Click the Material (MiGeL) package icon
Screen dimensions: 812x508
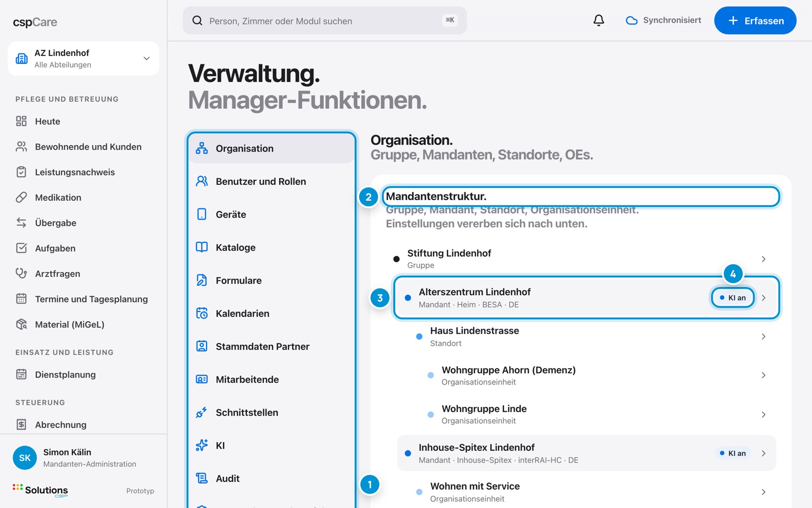tap(21, 324)
